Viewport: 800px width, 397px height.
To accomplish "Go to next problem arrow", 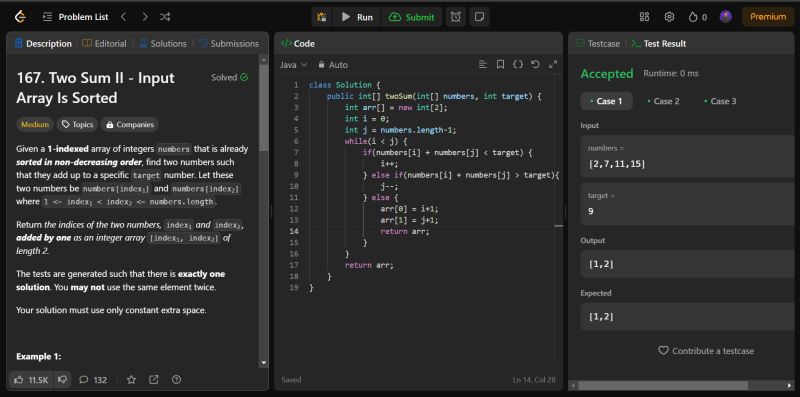I will (x=145, y=17).
